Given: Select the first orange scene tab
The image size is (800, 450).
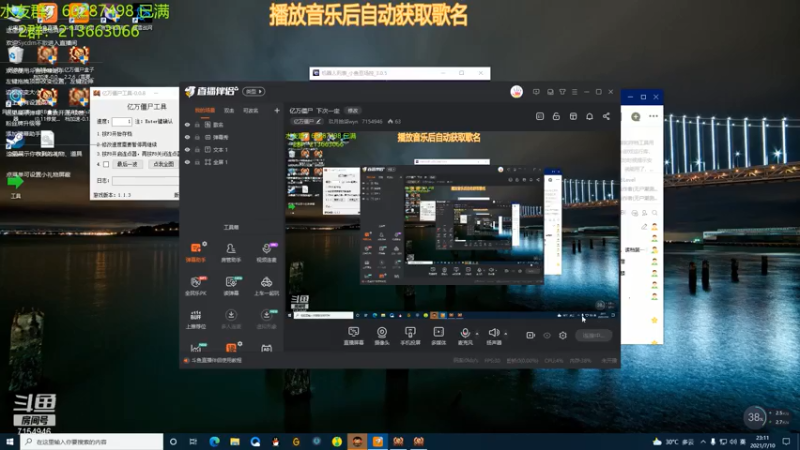Looking at the screenshot, I should point(205,110).
